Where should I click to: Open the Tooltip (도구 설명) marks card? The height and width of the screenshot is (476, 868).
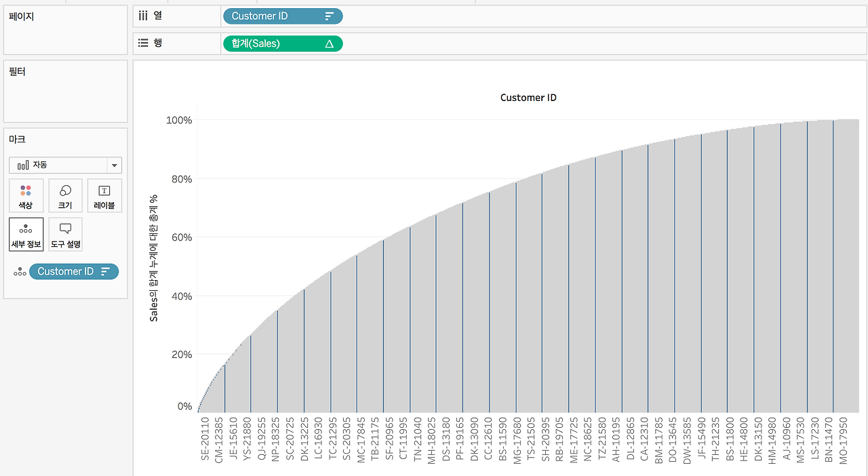66,234
